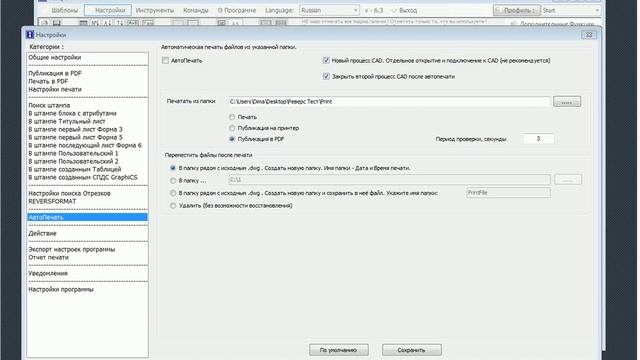Open the Инструменты menu

[x=155, y=10]
